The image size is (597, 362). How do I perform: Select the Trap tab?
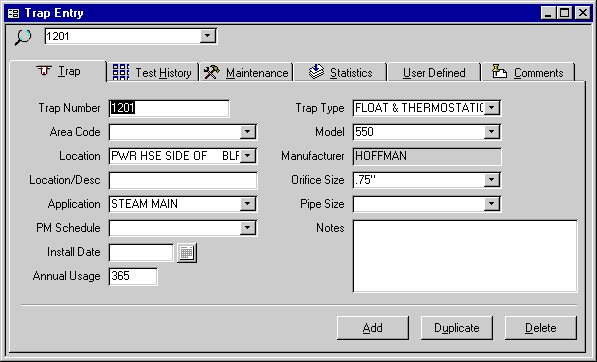(x=58, y=71)
